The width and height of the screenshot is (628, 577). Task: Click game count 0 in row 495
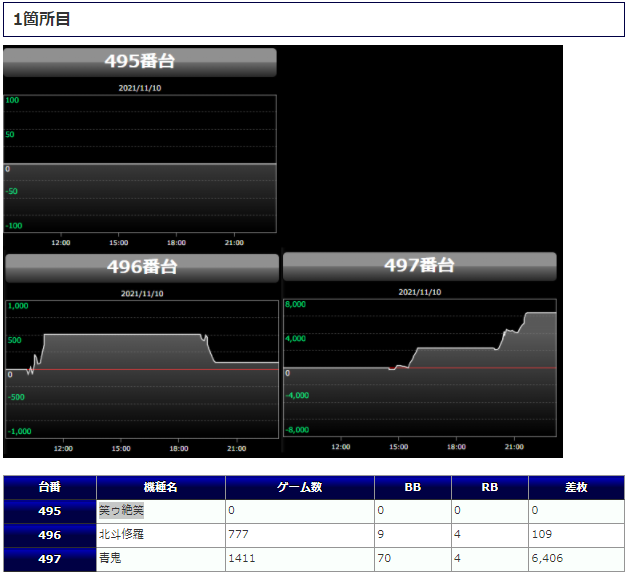click(x=231, y=511)
